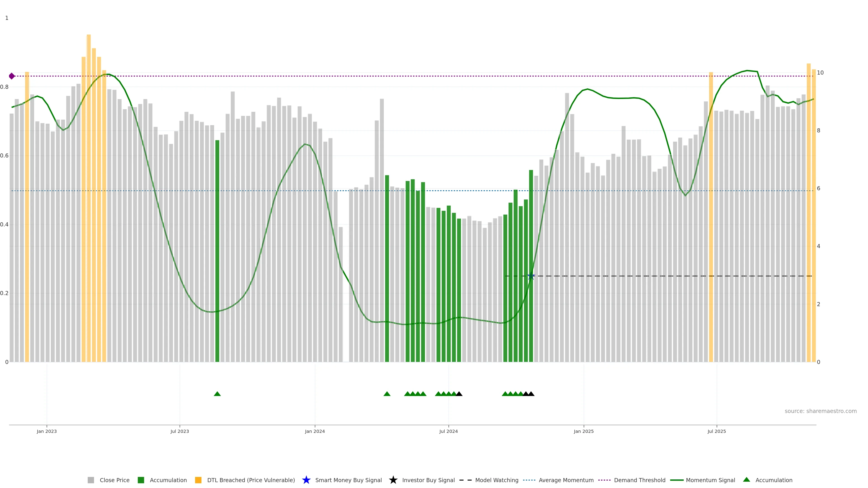
Task: Click the purple diamond marker on the Demand Threshold line
Action: (12, 76)
